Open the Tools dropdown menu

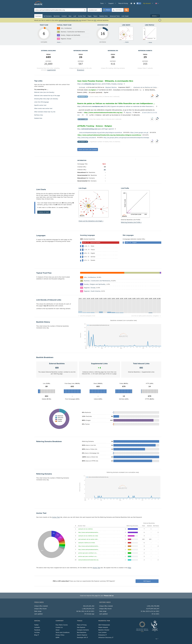pyautogui.click(x=103, y=4)
